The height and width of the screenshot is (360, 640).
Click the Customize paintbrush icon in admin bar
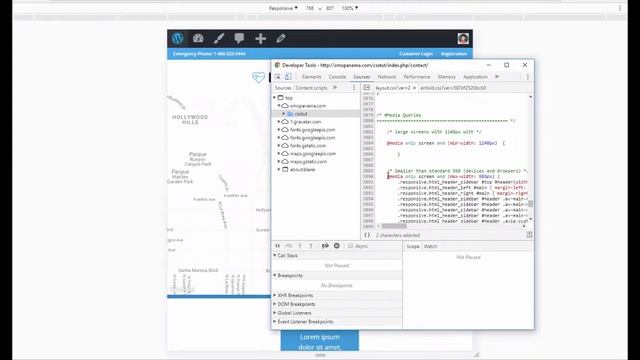[x=219, y=38]
